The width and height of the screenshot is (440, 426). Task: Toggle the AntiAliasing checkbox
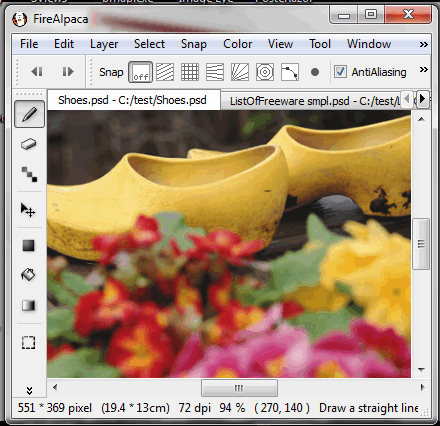(x=340, y=72)
